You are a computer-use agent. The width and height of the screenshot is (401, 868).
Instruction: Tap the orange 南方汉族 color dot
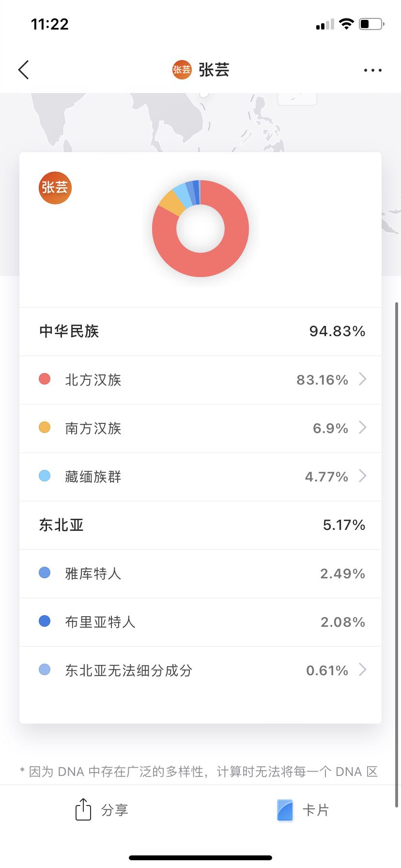pyautogui.click(x=45, y=428)
